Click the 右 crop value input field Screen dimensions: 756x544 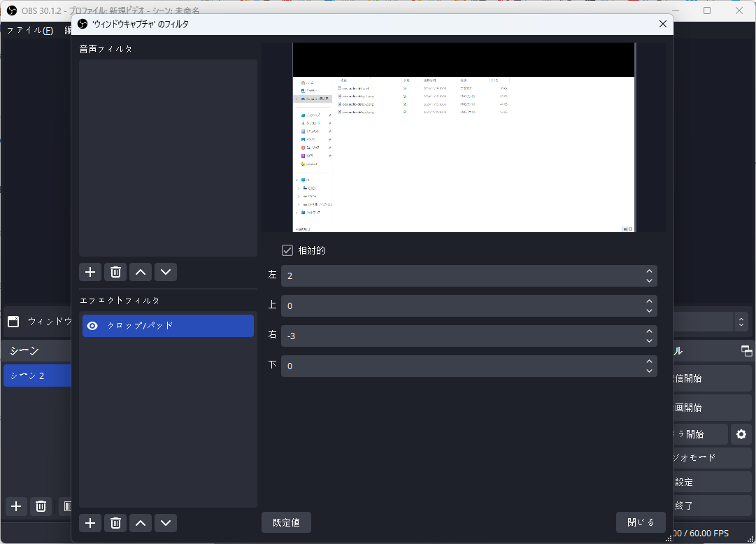pyautogui.click(x=462, y=336)
